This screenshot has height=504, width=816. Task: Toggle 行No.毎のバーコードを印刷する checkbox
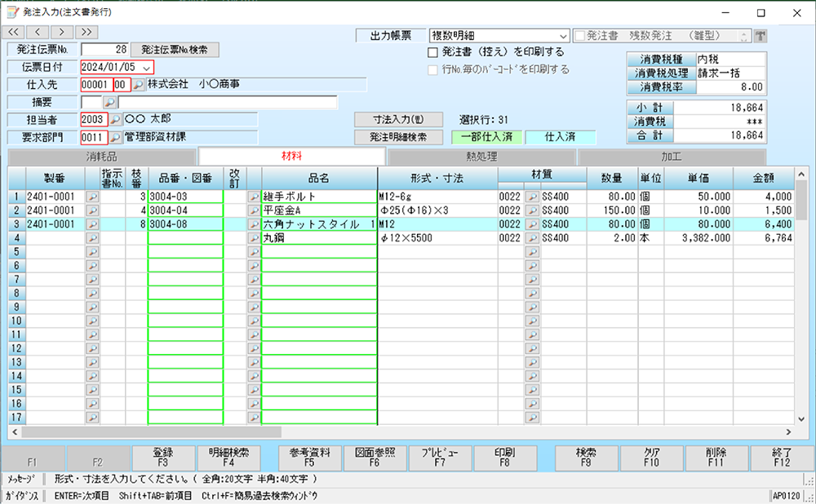pyautogui.click(x=432, y=69)
